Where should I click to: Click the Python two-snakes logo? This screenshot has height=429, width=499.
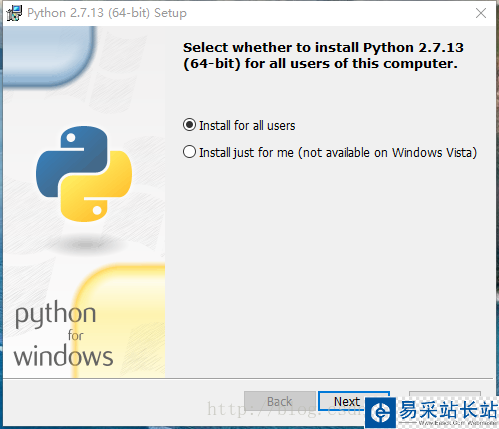84,174
